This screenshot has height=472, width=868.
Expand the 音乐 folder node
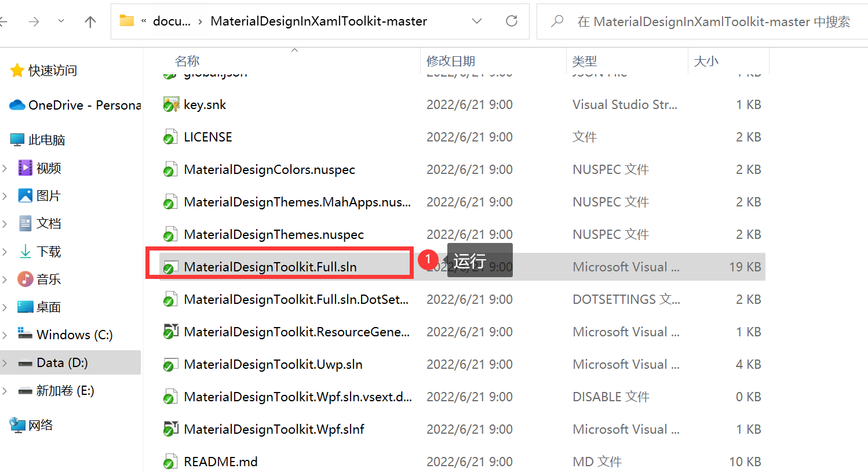coord(5,279)
